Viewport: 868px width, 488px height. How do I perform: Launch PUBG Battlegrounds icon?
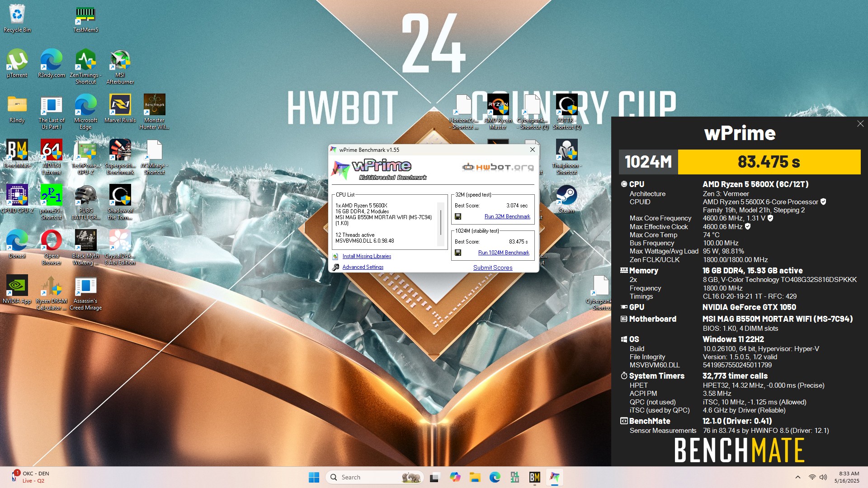(x=85, y=202)
